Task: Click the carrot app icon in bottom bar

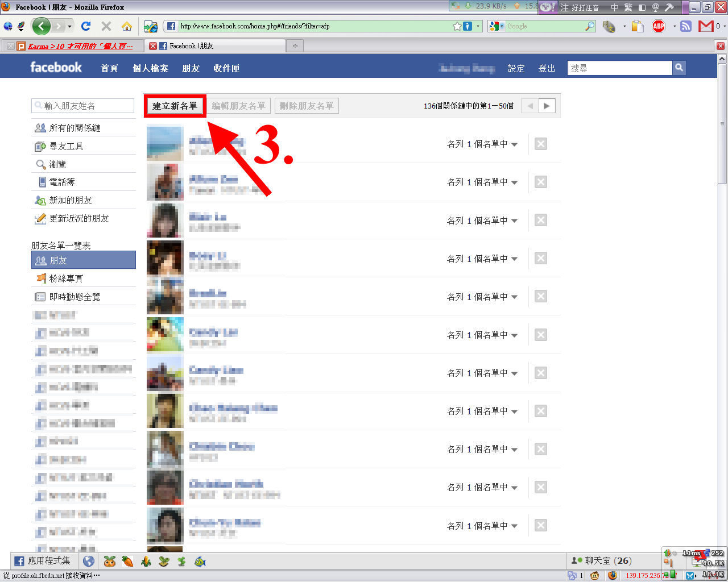Action: point(127,562)
